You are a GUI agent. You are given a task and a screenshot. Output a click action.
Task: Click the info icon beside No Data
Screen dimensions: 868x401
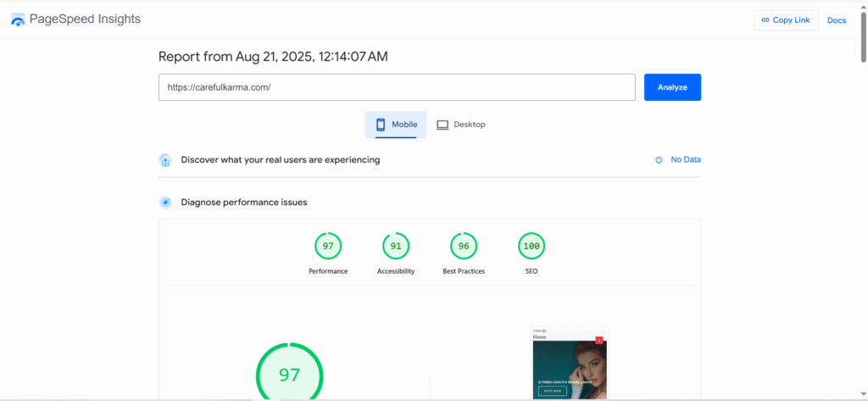(659, 160)
